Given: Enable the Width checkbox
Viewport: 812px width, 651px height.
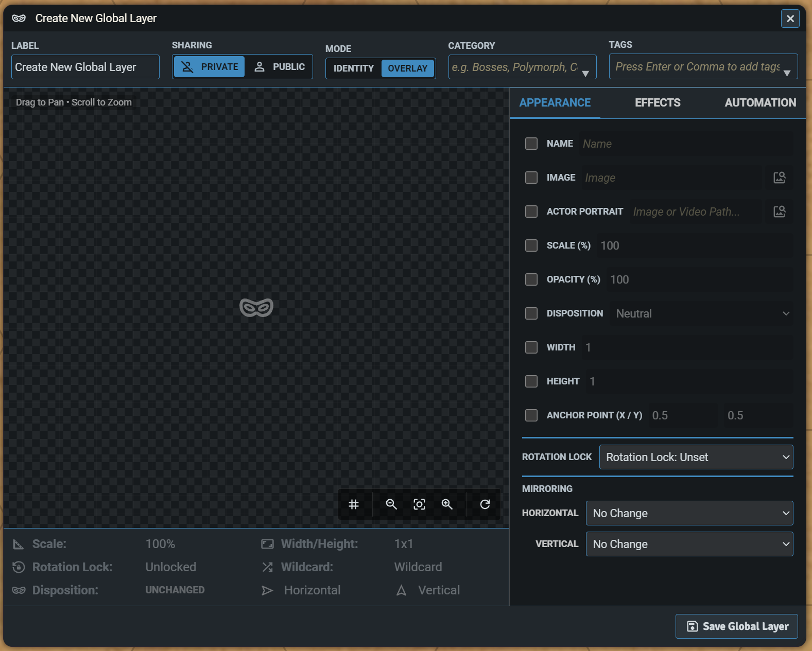Looking at the screenshot, I should pos(531,347).
